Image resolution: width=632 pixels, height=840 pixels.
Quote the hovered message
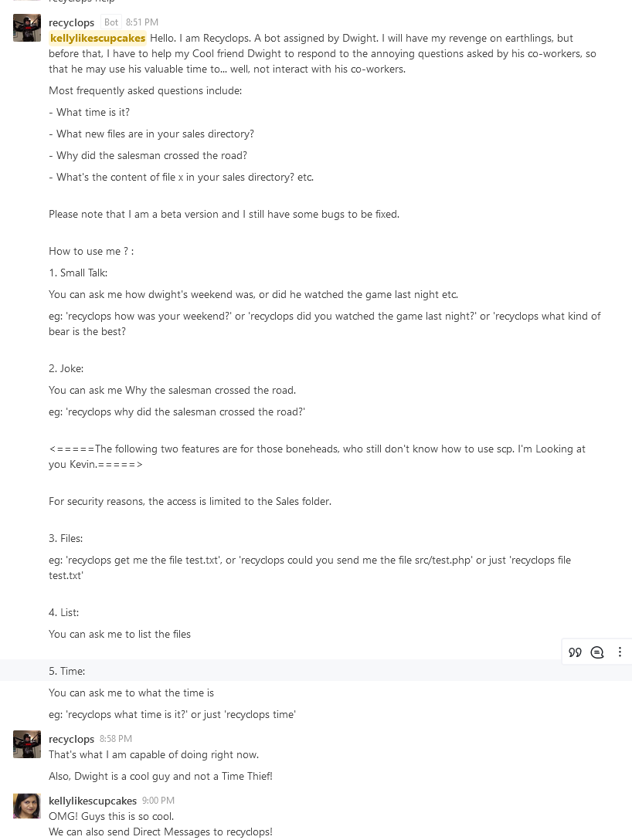(575, 652)
